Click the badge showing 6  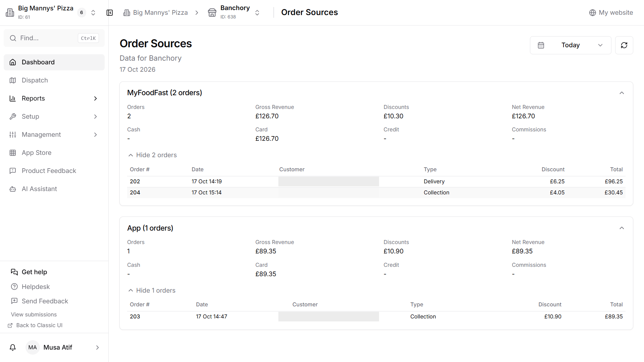(x=82, y=13)
